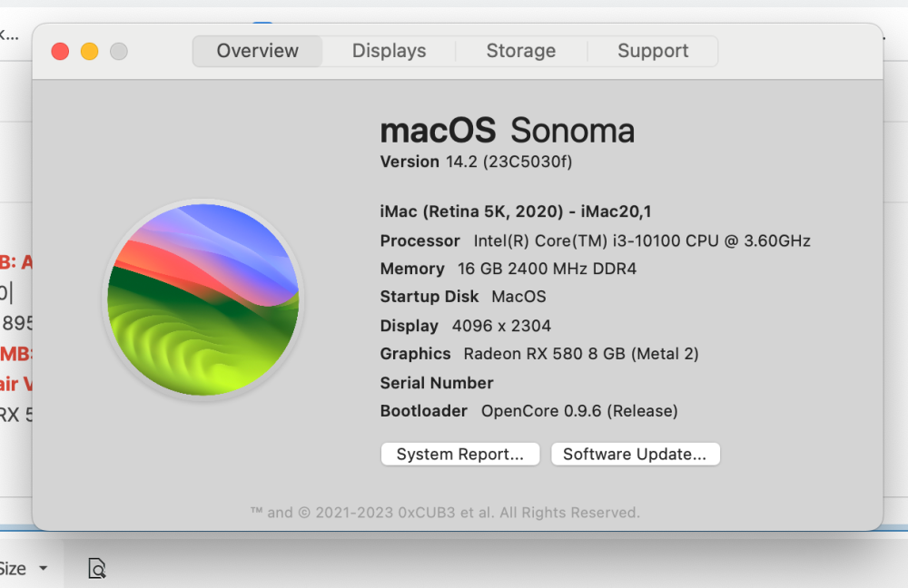Select the Startup Disk MacOS value
This screenshot has height=588, width=908.
click(518, 297)
